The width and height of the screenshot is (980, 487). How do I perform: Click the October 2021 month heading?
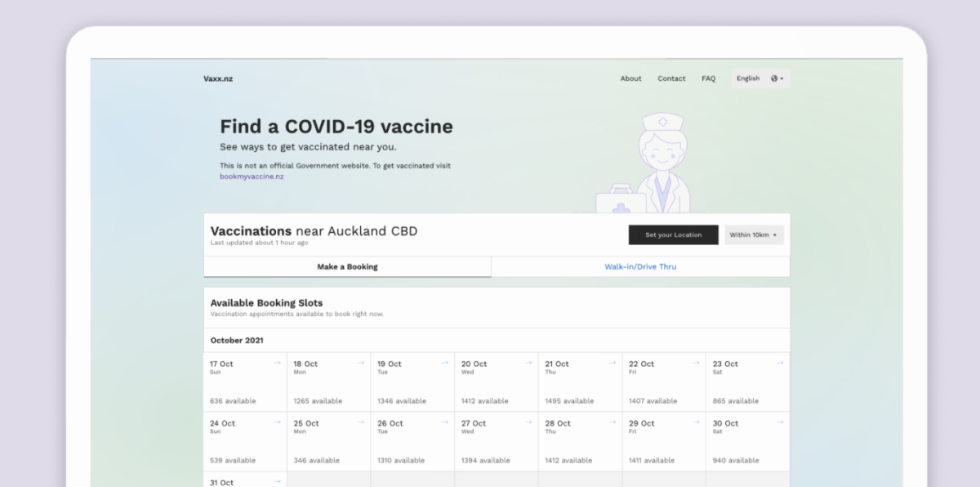tap(237, 340)
